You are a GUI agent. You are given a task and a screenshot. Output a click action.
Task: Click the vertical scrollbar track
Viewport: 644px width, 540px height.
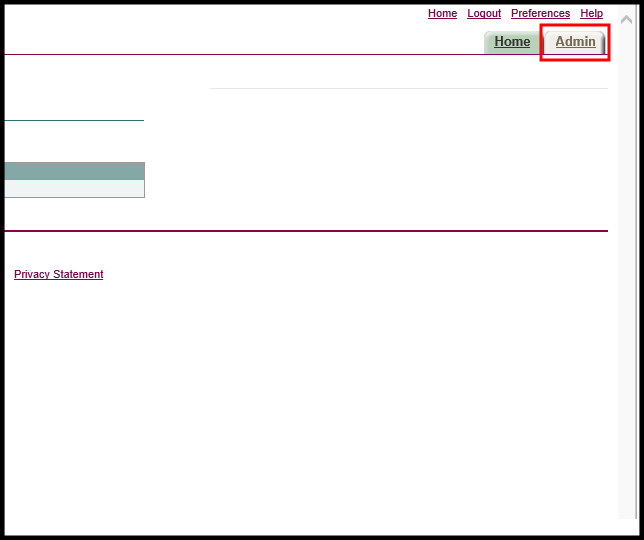coord(627,300)
